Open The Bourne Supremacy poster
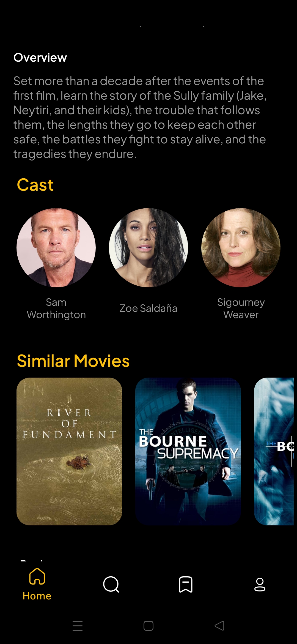297x644 pixels. click(x=188, y=451)
